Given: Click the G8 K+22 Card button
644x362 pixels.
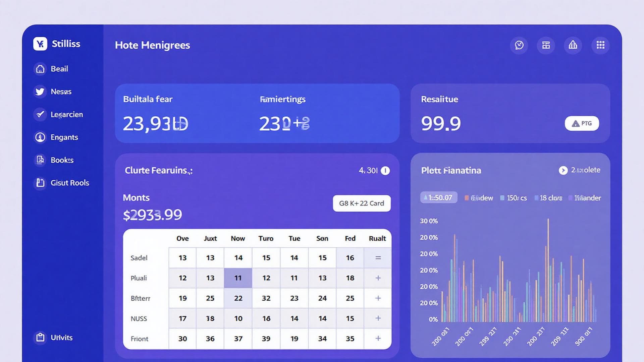Looking at the screenshot, I should 362,203.
